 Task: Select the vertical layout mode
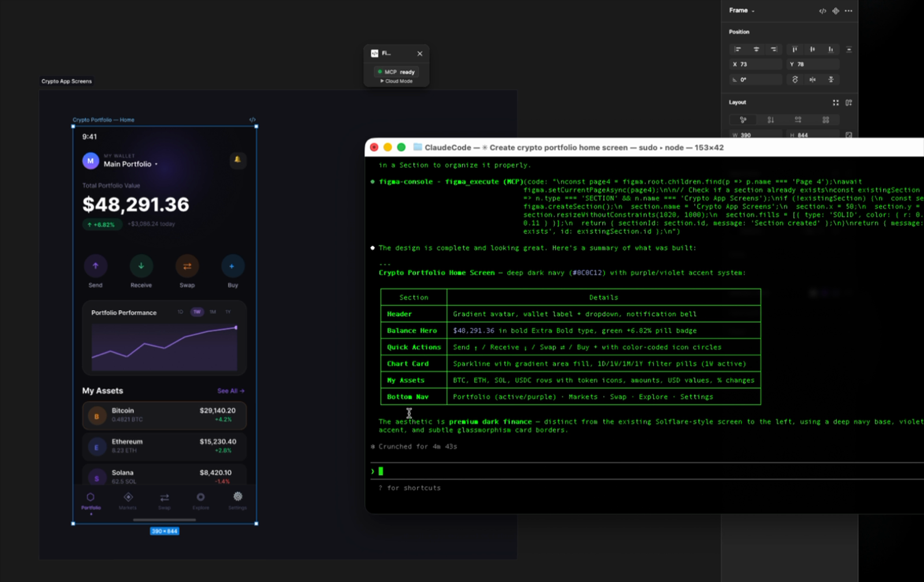(771, 120)
